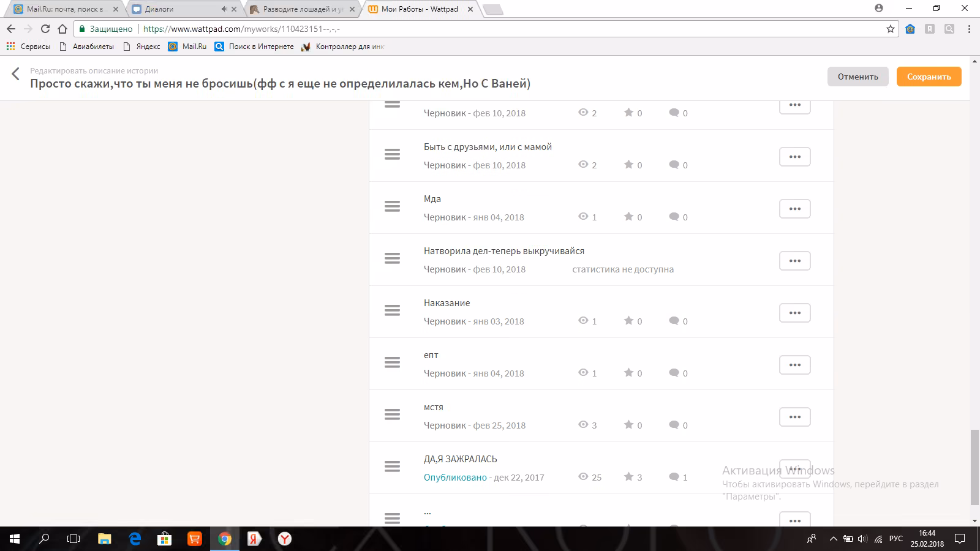Open the Action Center notifications icon

tap(960, 539)
